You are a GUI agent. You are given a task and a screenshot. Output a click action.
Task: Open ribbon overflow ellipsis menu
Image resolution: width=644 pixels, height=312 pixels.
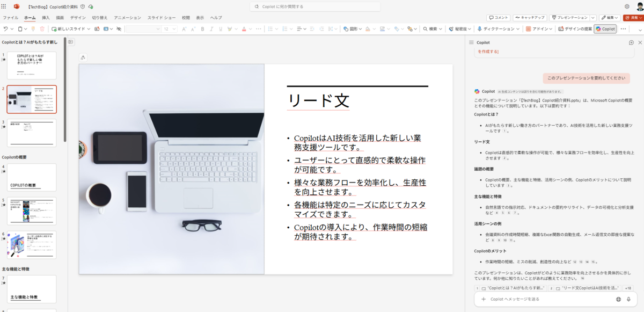click(623, 29)
